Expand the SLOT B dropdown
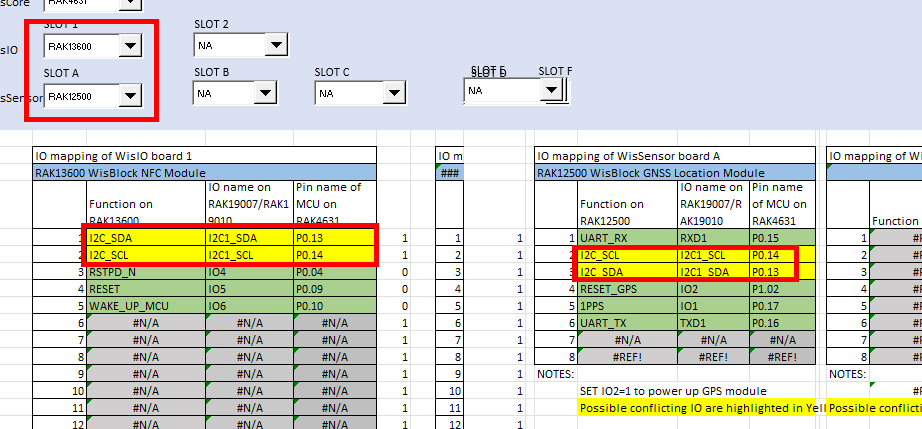Viewport: 922px width, 429px height. click(x=264, y=94)
